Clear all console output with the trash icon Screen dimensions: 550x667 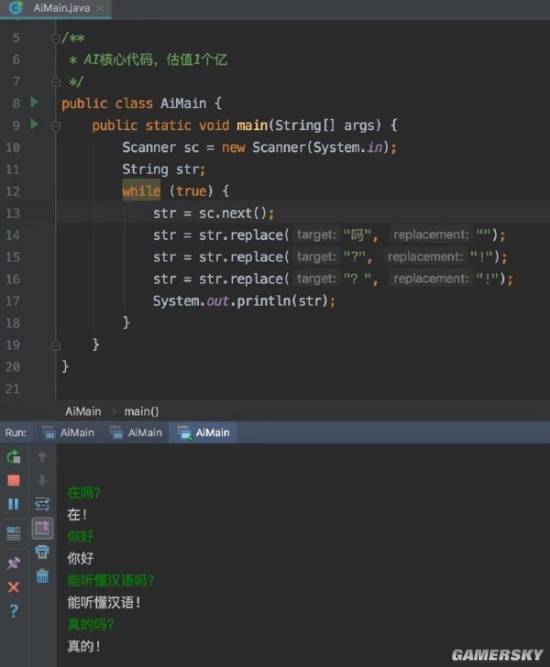tap(42, 576)
